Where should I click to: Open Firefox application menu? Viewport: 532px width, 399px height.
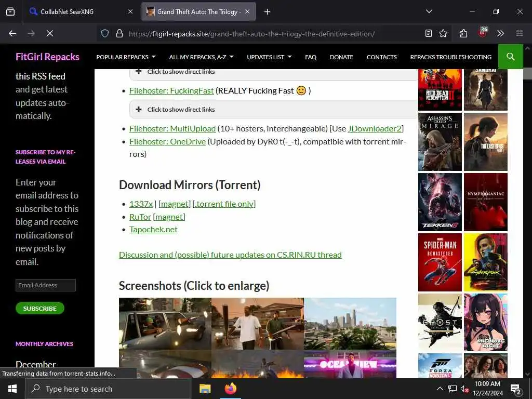pos(520,33)
